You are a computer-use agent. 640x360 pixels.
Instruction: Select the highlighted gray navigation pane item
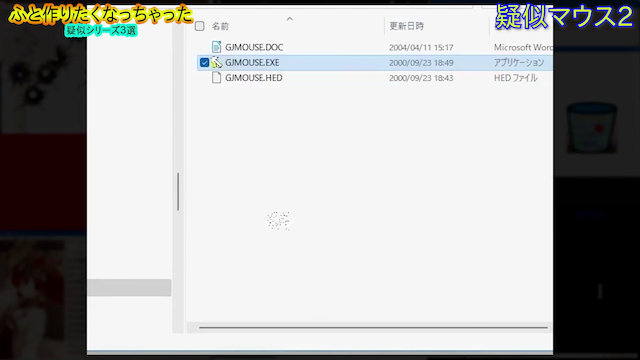tap(129, 288)
